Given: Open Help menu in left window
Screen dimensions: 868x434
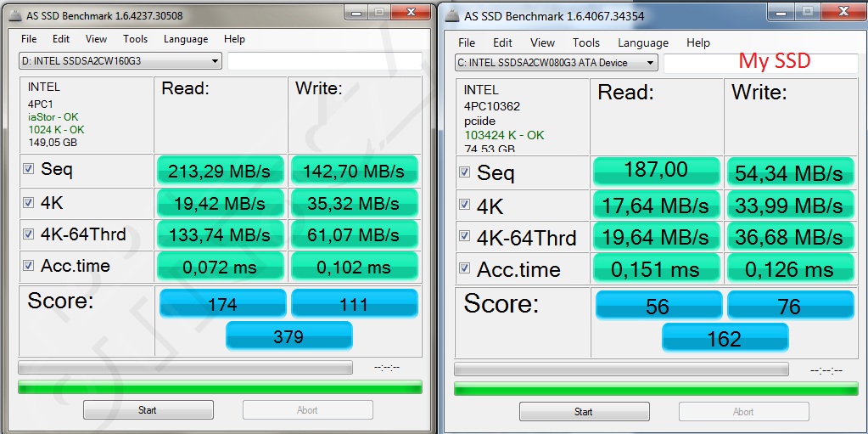Looking at the screenshot, I should [x=234, y=39].
